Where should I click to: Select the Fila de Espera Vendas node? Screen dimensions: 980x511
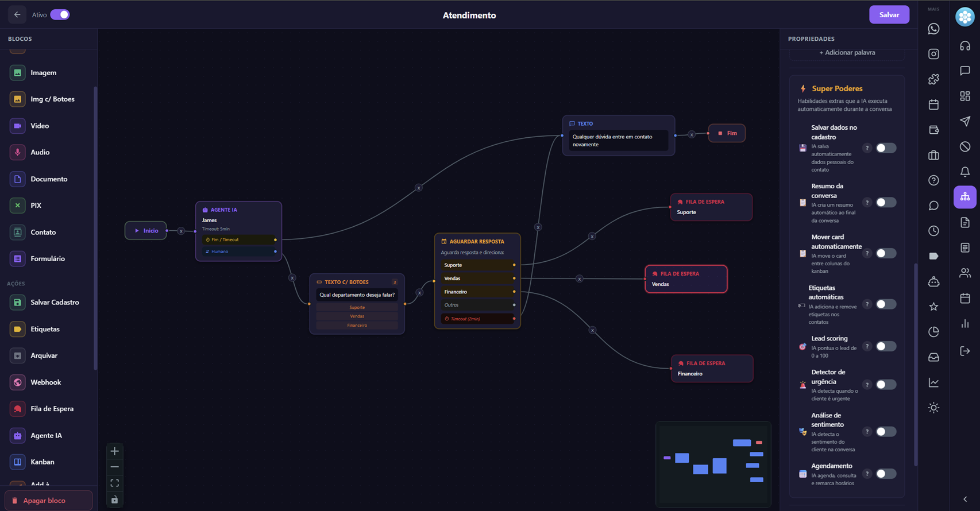click(686, 279)
